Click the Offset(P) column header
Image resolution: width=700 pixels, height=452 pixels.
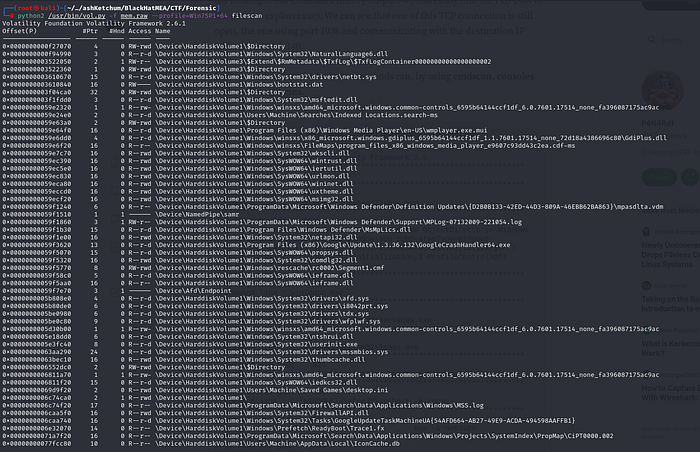click(21, 32)
